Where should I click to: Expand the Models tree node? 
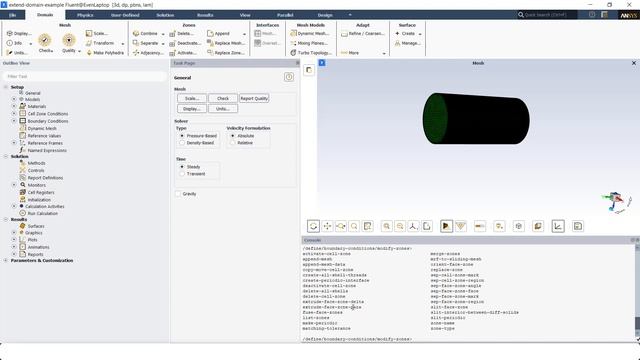tap(14, 99)
